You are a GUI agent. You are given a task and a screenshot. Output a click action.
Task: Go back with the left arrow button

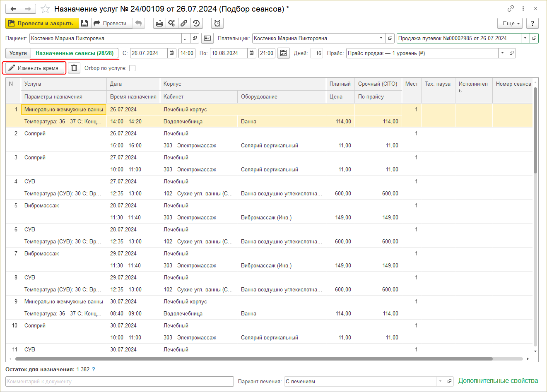(13, 9)
